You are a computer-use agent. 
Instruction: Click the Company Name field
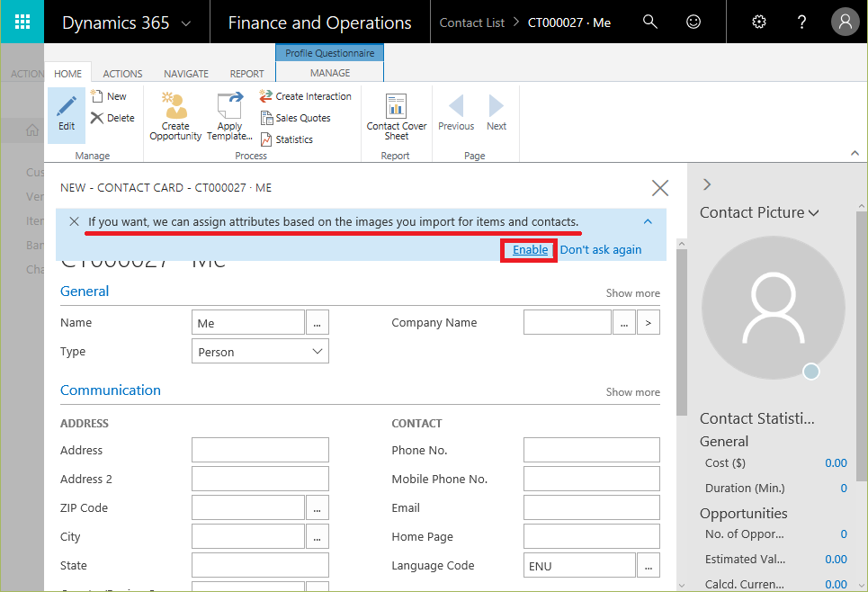pos(567,323)
